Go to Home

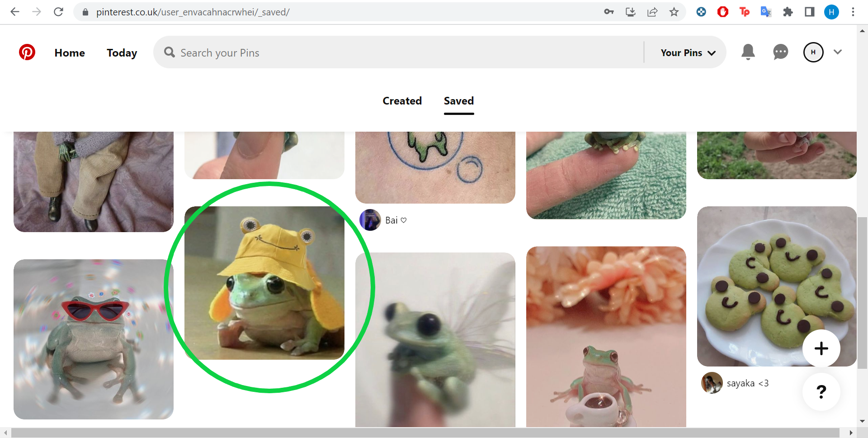tap(70, 53)
